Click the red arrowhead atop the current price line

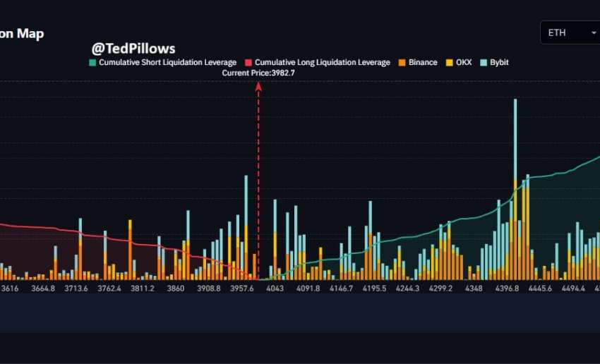click(258, 86)
